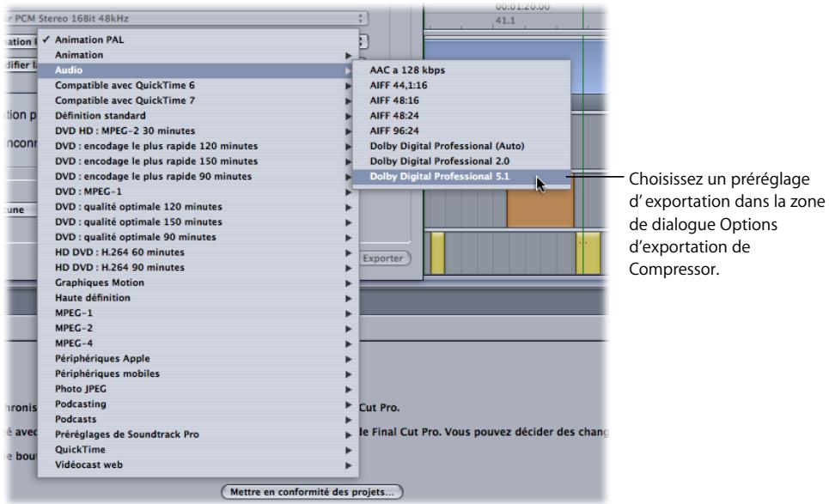This screenshot has height=504, width=829.
Task: Open QuickTime preset submenu
Action: coord(198,450)
